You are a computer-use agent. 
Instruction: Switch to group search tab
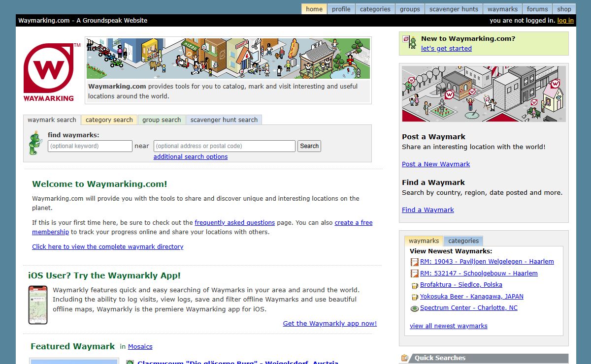coord(162,120)
